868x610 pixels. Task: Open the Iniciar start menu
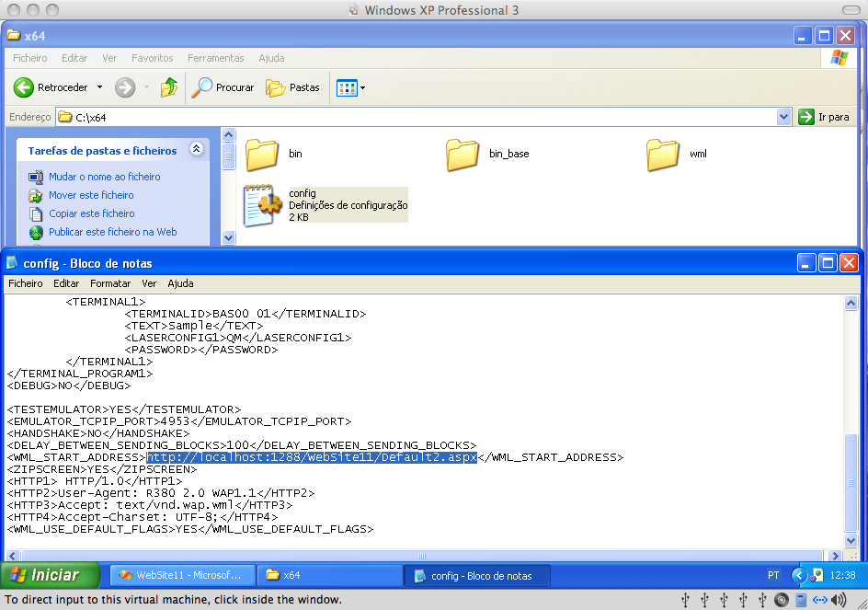[x=50, y=575]
